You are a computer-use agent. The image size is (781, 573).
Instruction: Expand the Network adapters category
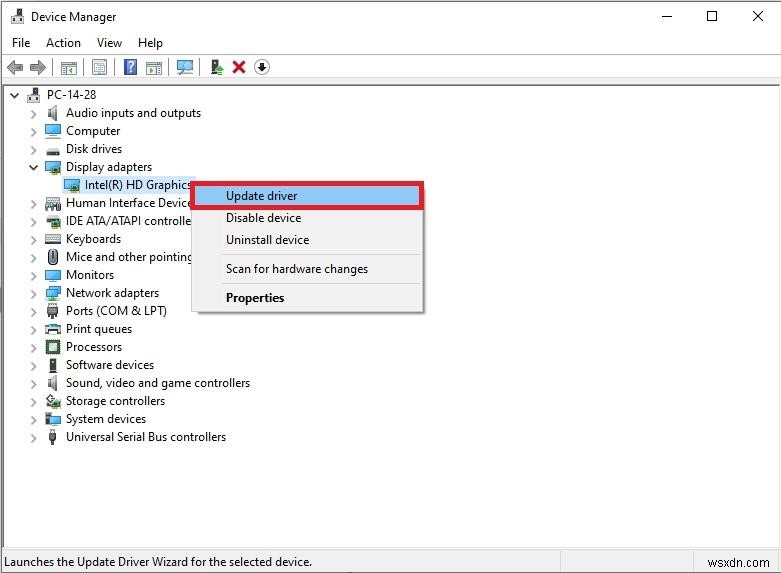[x=33, y=293]
